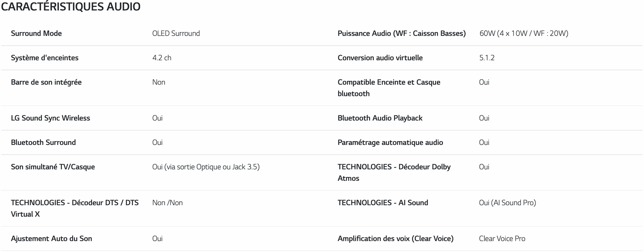
Task: Click the 4.2 ch value
Action: pos(161,58)
